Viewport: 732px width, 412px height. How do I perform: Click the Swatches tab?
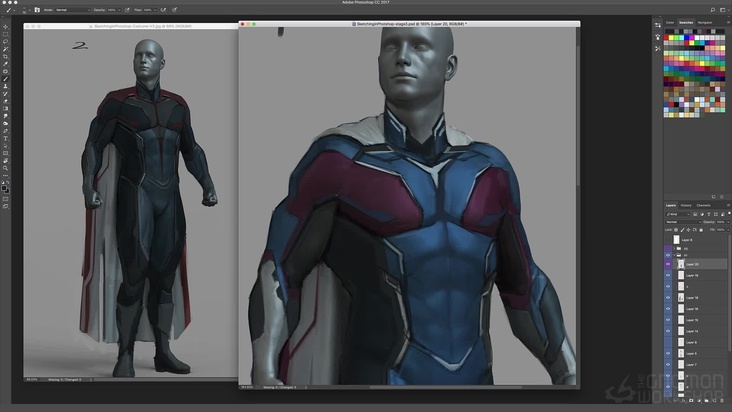click(686, 22)
